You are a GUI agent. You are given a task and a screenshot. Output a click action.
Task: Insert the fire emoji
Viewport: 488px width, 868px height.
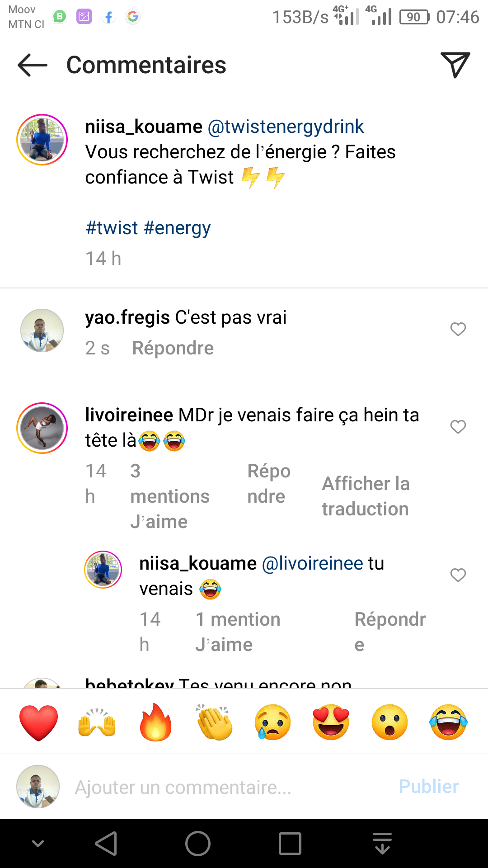pos(156,722)
